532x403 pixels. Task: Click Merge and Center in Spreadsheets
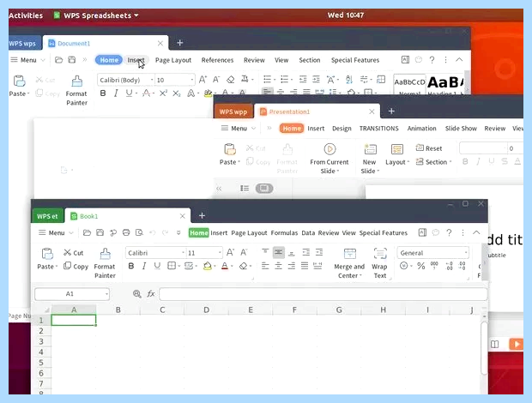[x=349, y=263]
